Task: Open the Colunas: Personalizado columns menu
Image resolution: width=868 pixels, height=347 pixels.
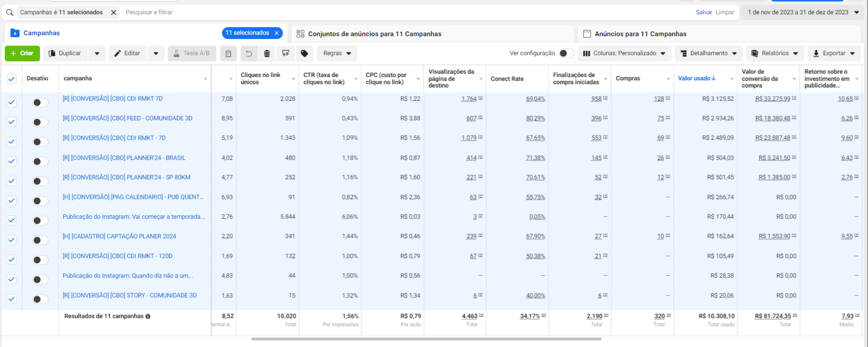Action: click(x=625, y=53)
